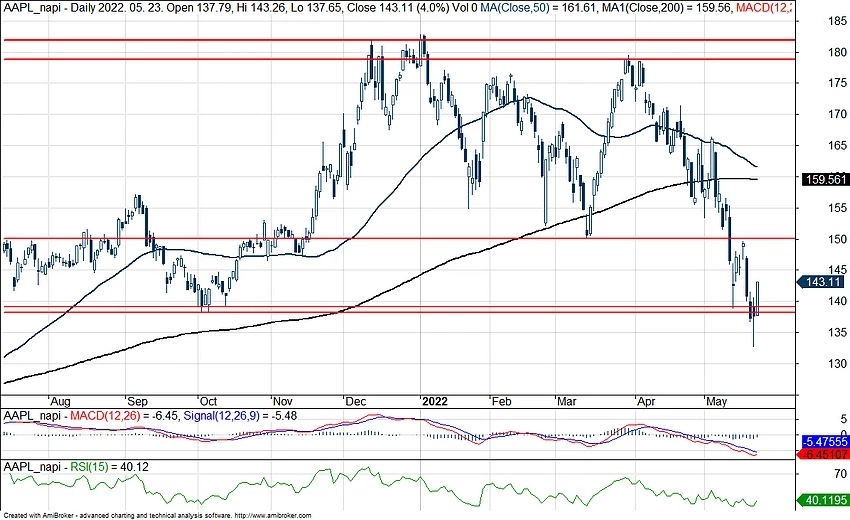Click the Apr label on time axis
The height and width of the screenshot is (520, 850).
(646, 402)
